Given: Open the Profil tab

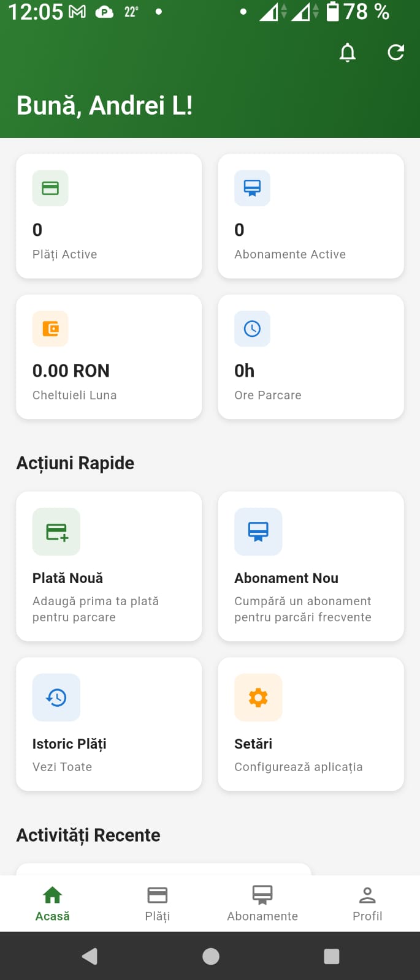Looking at the screenshot, I should [x=367, y=903].
